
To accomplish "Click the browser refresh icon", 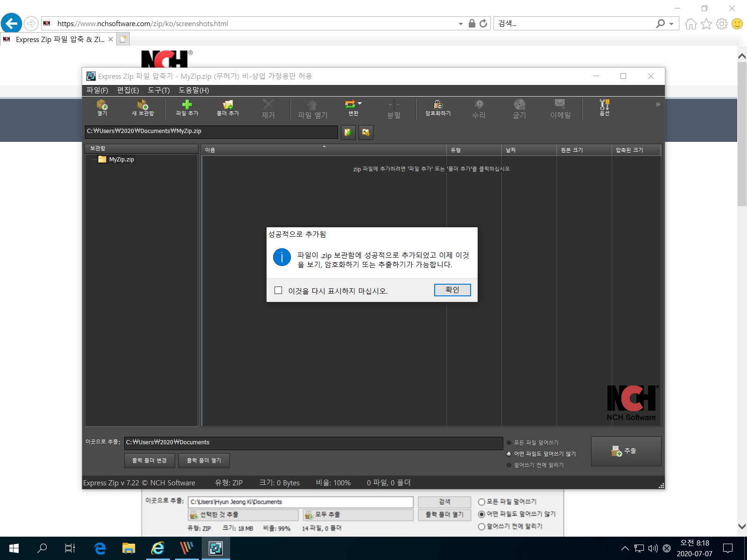I will 483,23.
